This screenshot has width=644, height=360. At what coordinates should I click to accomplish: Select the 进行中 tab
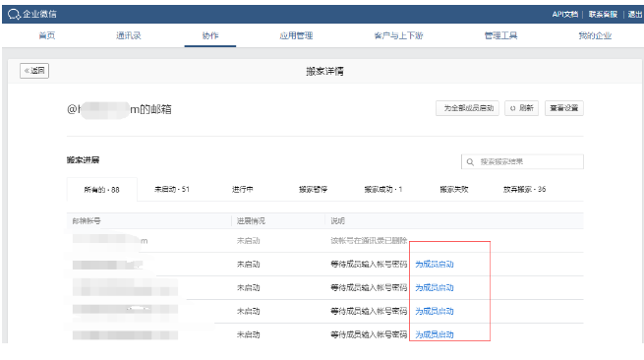coord(242,189)
